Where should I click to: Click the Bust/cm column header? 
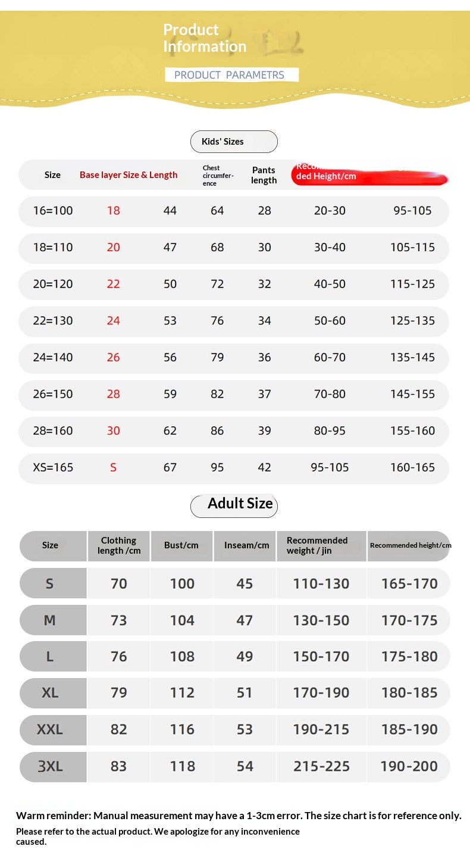tap(181, 545)
